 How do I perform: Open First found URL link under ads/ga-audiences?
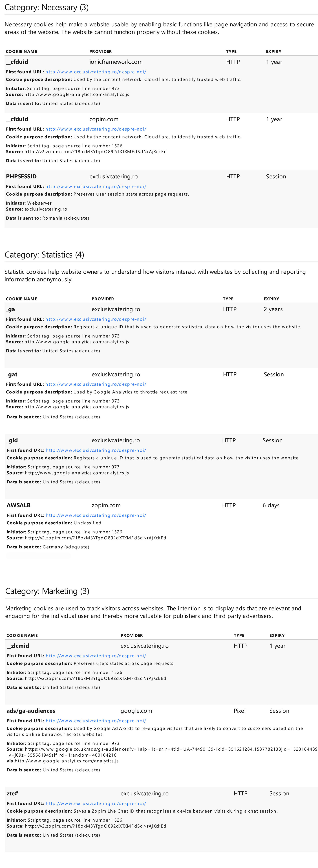(x=96, y=721)
